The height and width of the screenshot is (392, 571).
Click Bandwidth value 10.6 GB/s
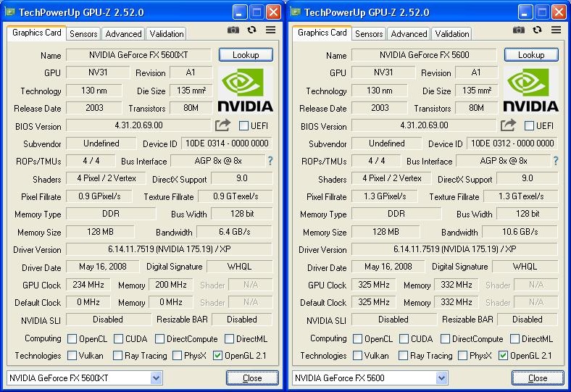click(x=520, y=231)
